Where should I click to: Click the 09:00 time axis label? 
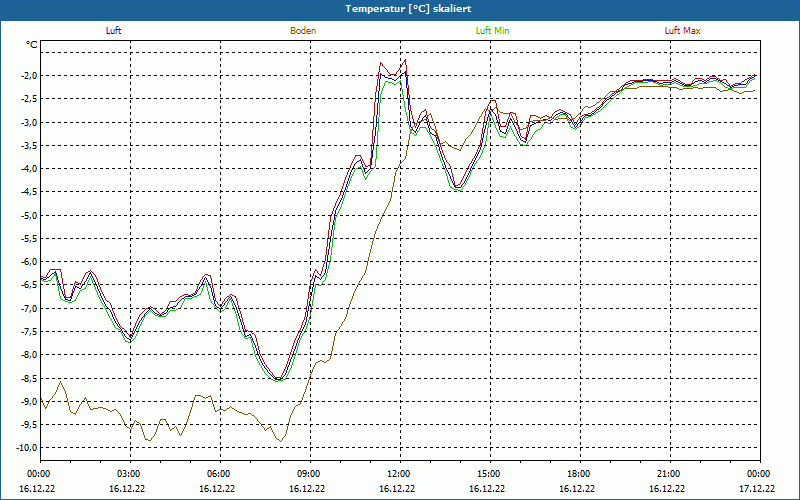tap(310, 474)
